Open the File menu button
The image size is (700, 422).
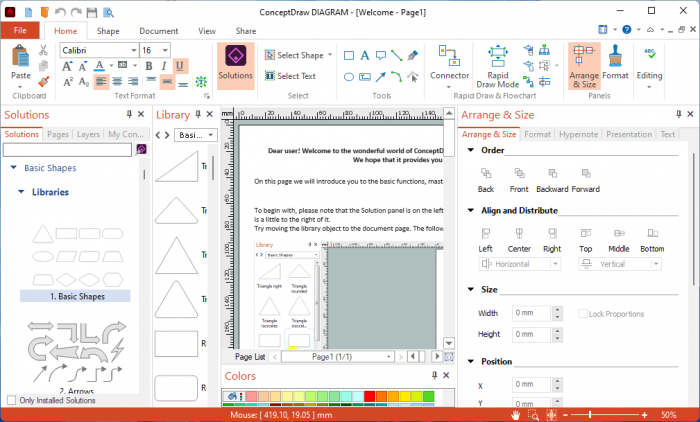20,31
